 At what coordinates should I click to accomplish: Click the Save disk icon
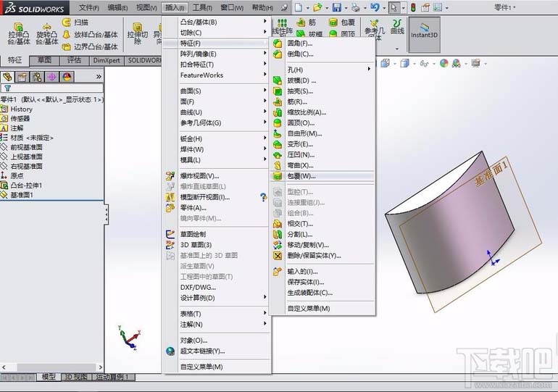point(337,7)
